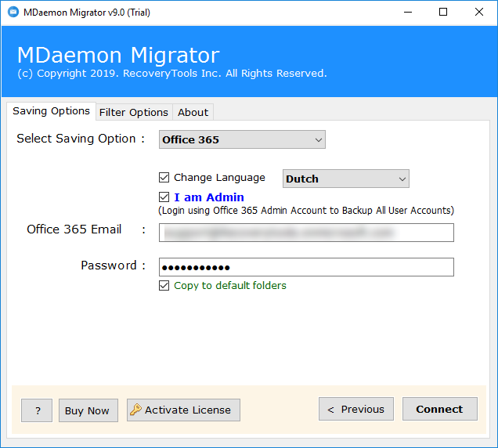The height and width of the screenshot is (448, 498).
Task: Minimize the MDaemon Migrator window
Action: [x=408, y=12]
